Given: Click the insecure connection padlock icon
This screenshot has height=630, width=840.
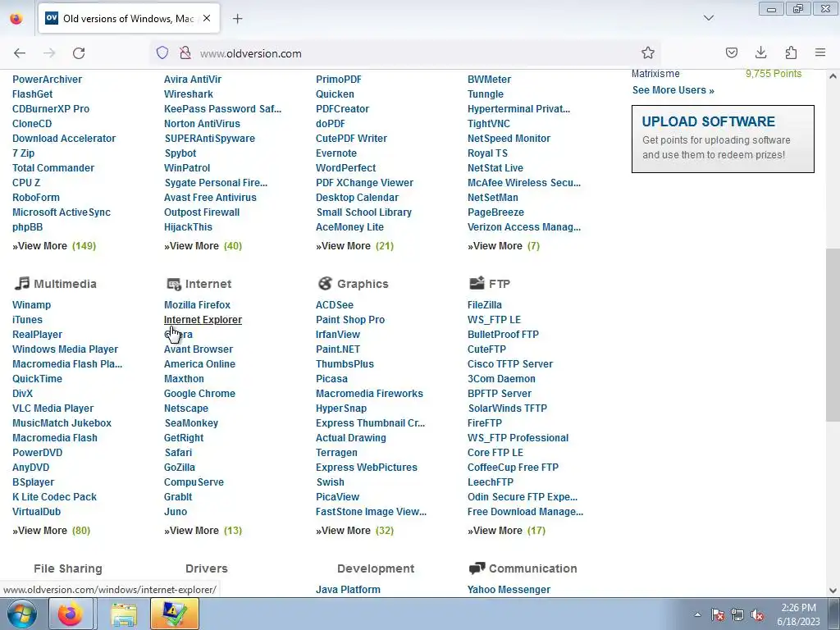Looking at the screenshot, I should (185, 52).
